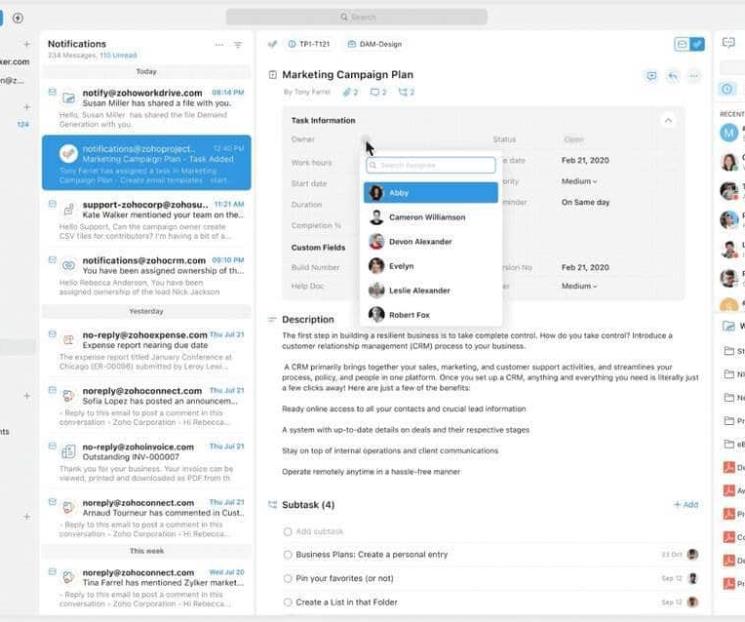Screen dimensions: 745x622
Task: Click the attachments count icon
Action: (x=350, y=92)
